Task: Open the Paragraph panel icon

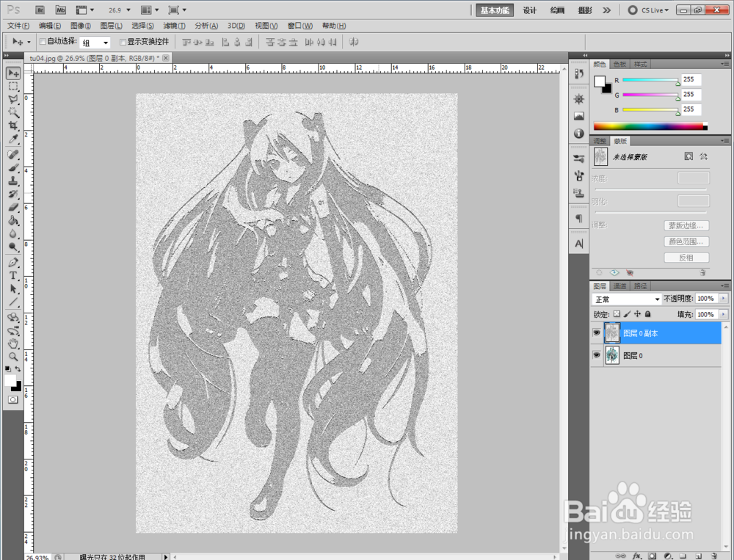Action: pos(579,218)
